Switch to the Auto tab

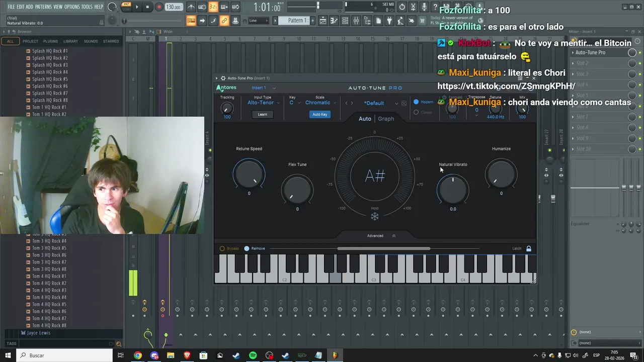click(x=365, y=119)
